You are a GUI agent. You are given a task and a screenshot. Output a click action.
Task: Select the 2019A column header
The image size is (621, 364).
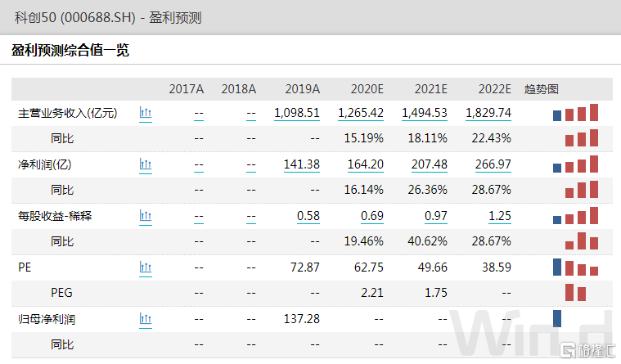click(x=302, y=89)
